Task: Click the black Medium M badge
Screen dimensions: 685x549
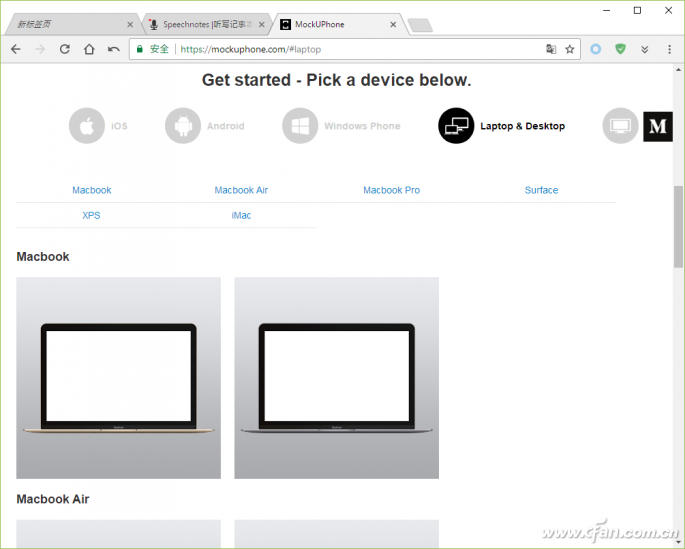Action: [x=658, y=126]
